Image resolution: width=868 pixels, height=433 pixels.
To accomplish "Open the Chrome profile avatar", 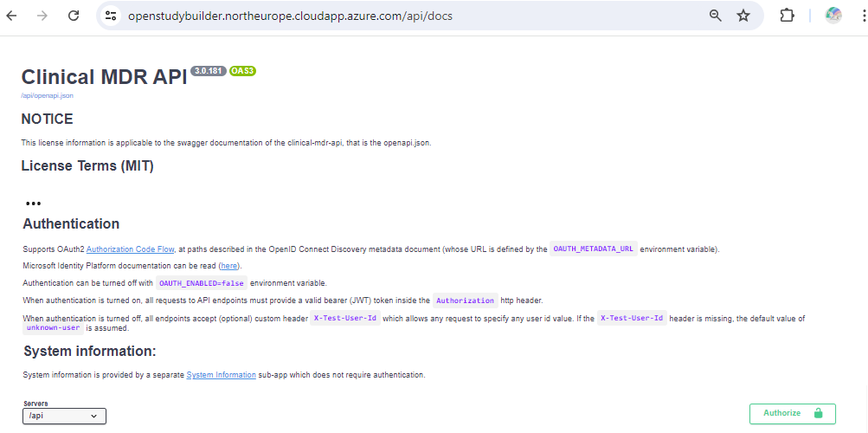I will pyautogui.click(x=833, y=16).
